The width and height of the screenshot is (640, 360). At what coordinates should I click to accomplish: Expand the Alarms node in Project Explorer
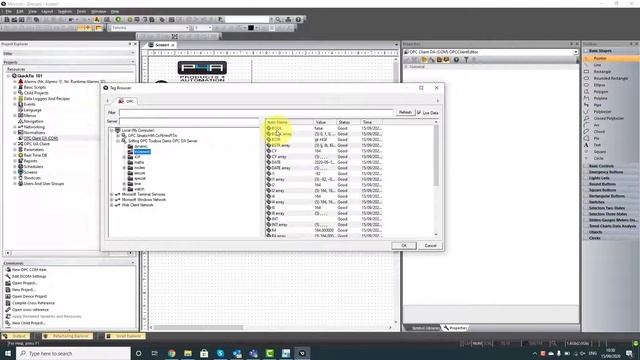(x=15, y=82)
